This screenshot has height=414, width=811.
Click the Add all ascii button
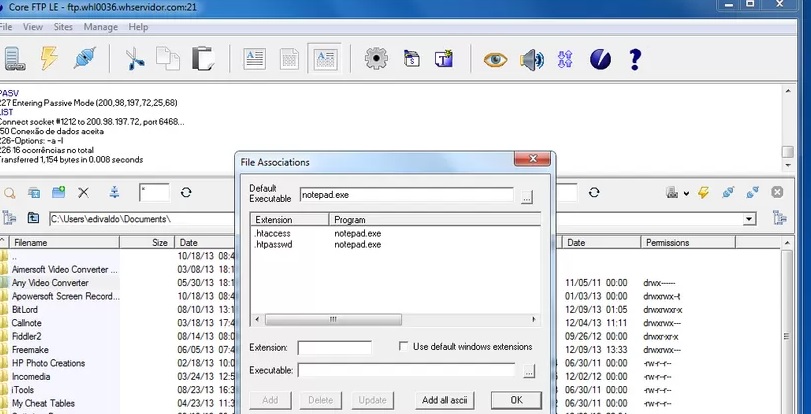coord(444,400)
